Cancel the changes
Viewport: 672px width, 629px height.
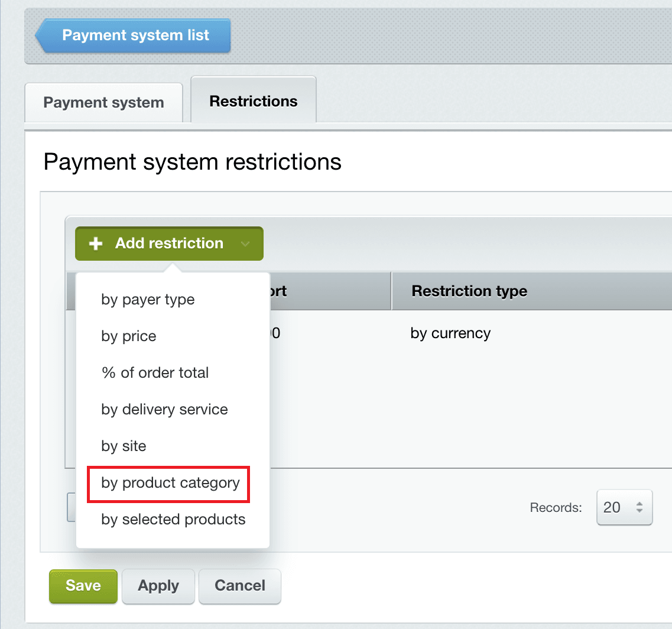click(x=239, y=586)
